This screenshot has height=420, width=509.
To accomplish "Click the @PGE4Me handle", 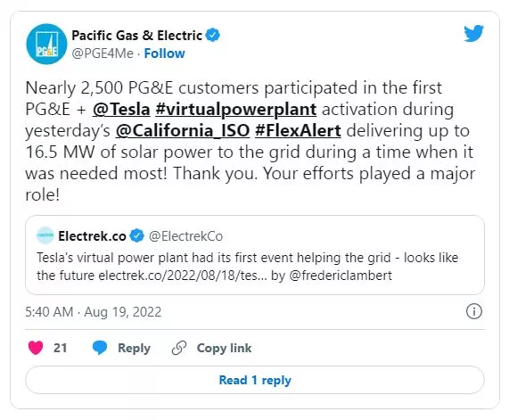I will click(103, 54).
